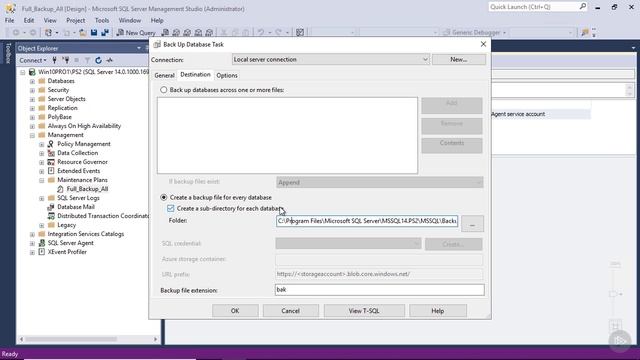Open the Window menu
The height and width of the screenshot is (360, 640).
click(x=130, y=20)
